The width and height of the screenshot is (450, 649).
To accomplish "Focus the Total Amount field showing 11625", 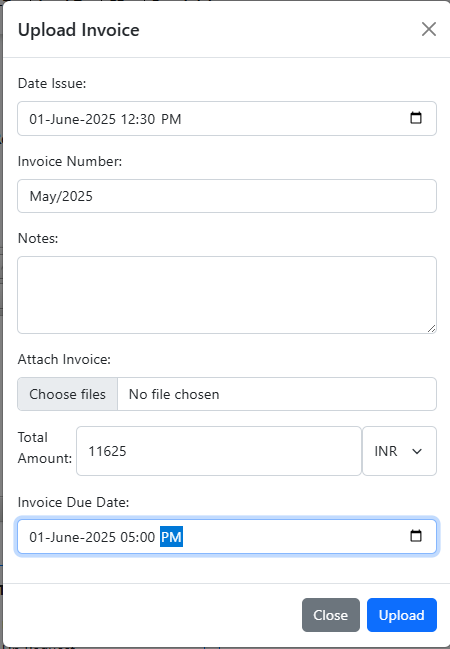I will pos(219,451).
